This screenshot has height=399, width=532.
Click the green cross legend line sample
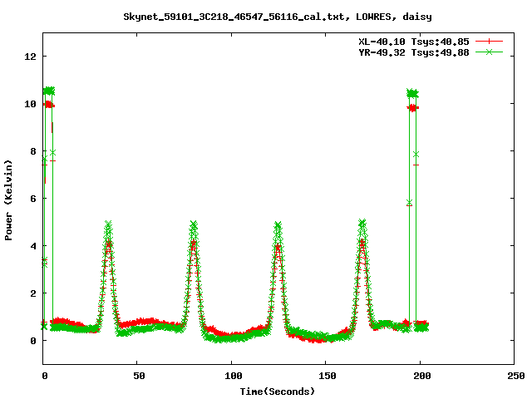tap(489, 52)
